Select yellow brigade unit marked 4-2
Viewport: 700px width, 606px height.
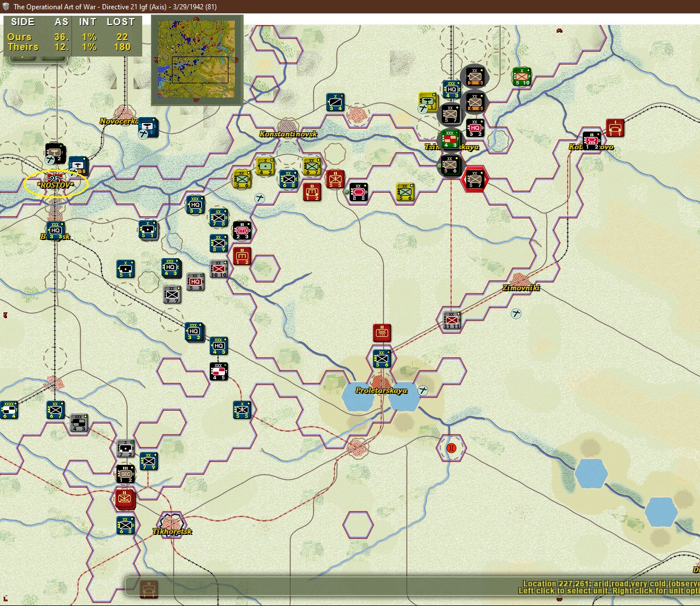[x=265, y=166]
